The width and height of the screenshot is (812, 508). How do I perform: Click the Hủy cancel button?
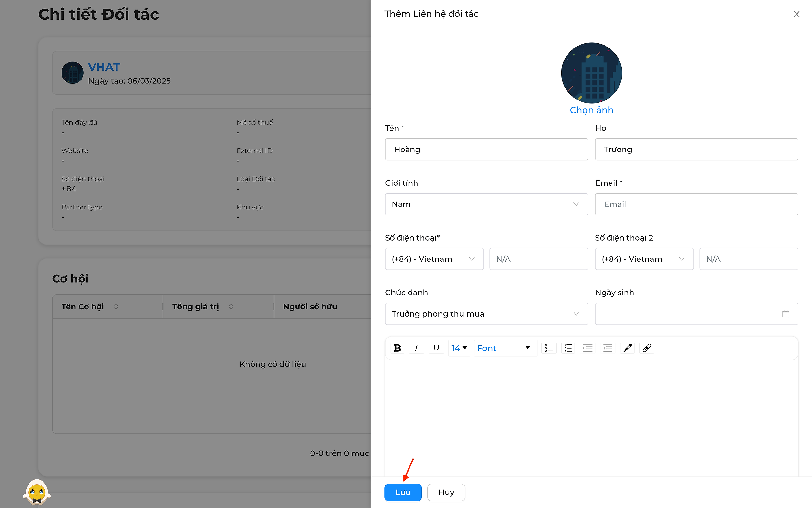[x=446, y=492]
